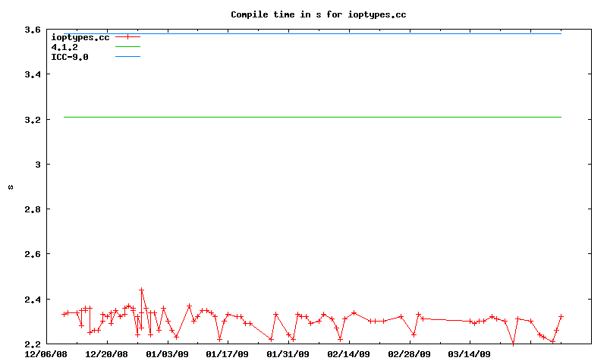Select the ioptypes.cc legend label
Viewport: 607px width, 364px height.
point(80,37)
